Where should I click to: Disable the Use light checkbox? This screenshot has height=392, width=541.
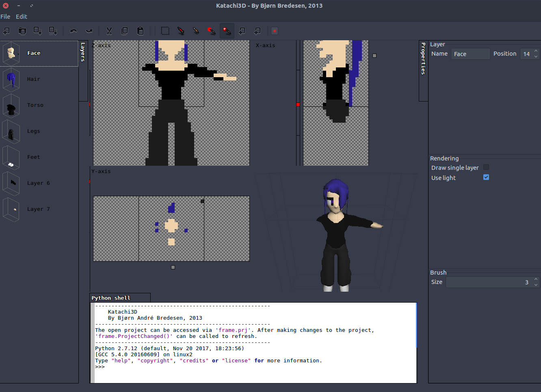[486, 178]
